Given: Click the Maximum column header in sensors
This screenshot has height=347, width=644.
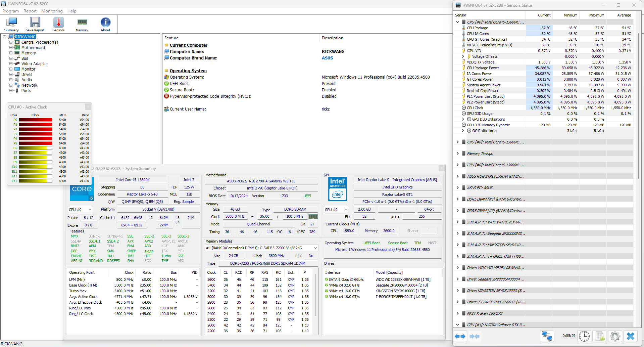Looking at the screenshot, I should click(593, 15).
